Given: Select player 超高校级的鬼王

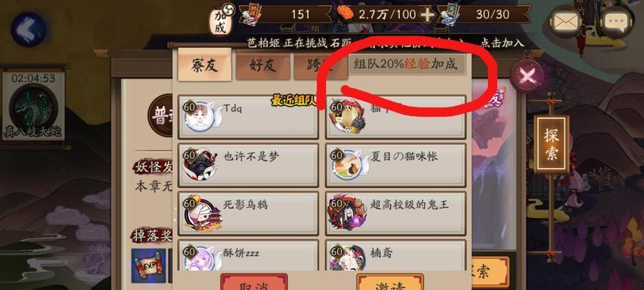Looking at the screenshot, I should (x=396, y=212).
